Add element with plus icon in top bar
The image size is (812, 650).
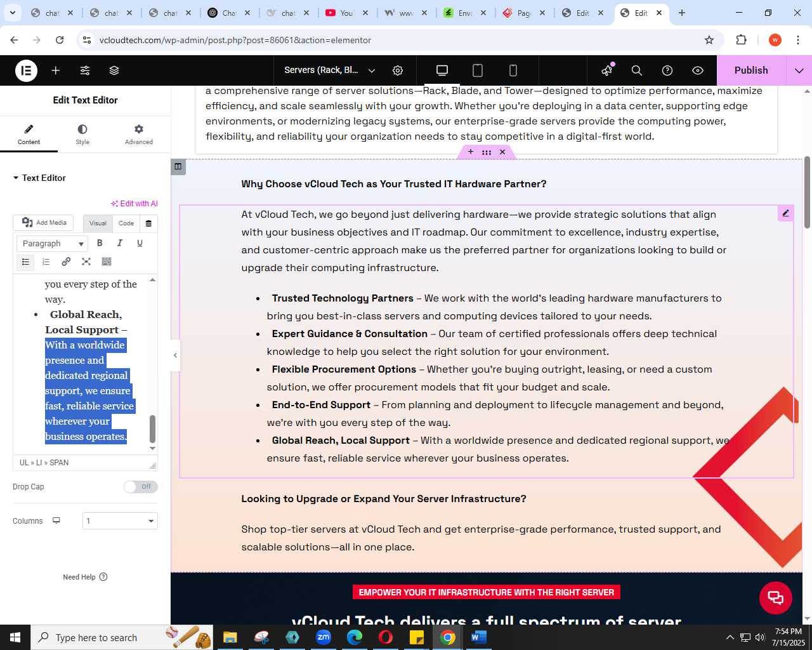tap(56, 70)
